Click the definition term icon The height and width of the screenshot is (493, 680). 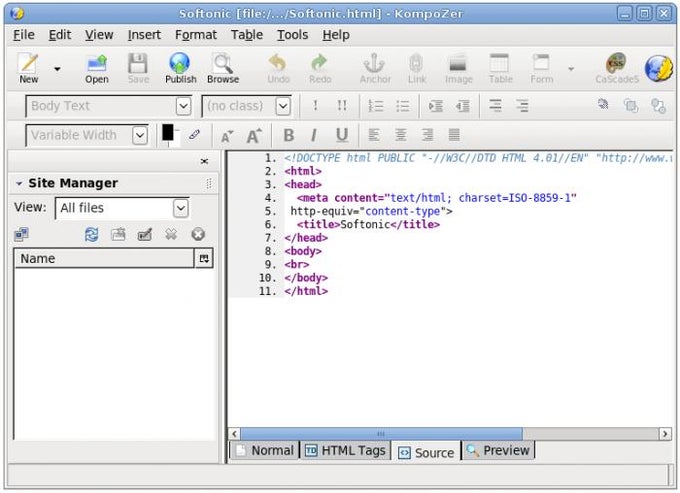(495, 105)
